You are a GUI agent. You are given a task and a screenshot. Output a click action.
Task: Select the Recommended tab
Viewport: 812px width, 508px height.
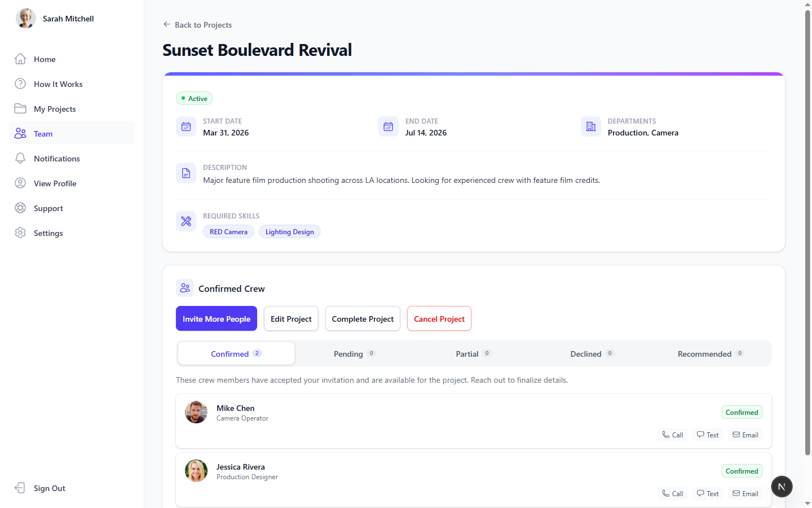pos(709,353)
